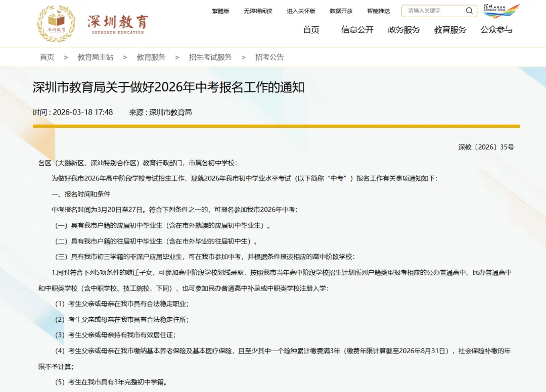Open the Shenzhen China rainbow logo
Image resolution: width=546 pixels, height=392 pixels.
tap(501, 11)
